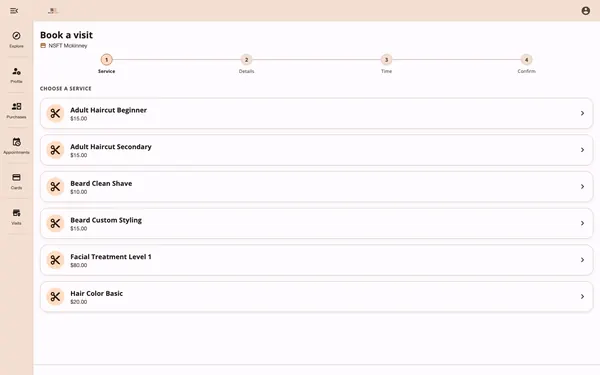Click the store icon beside NSFT Mckinney
The image size is (600, 375).
point(43,46)
